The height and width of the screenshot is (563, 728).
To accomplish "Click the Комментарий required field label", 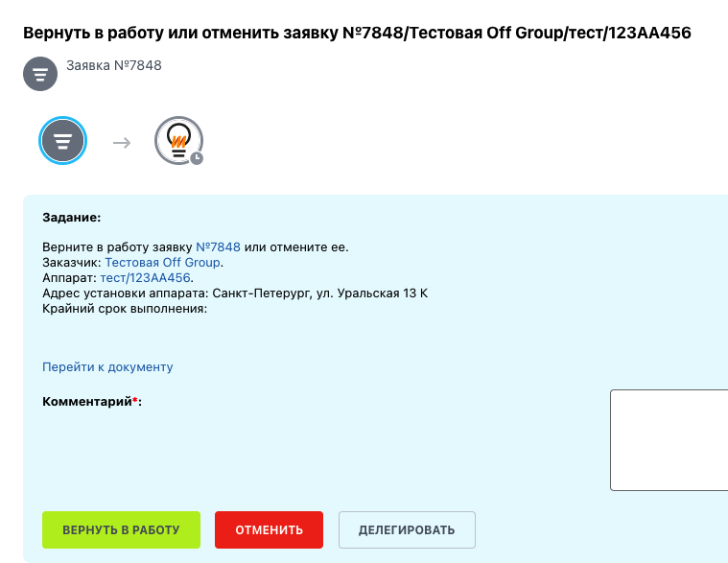I will click(x=92, y=402).
